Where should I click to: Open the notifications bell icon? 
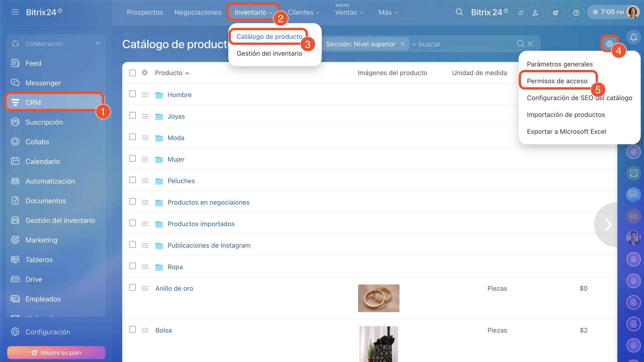pyautogui.click(x=633, y=37)
